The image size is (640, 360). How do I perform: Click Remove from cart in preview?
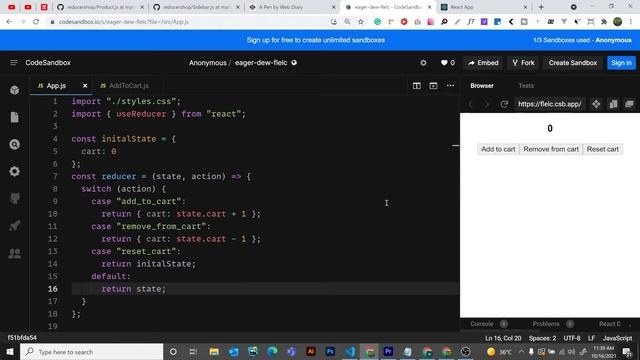pyautogui.click(x=551, y=149)
